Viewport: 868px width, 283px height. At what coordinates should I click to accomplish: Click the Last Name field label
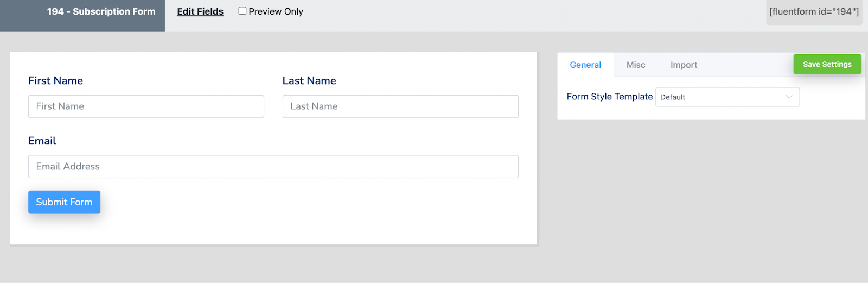tap(309, 81)
